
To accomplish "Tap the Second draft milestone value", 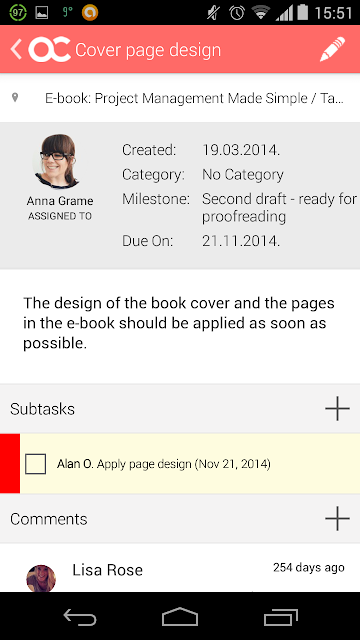I will tap(279, 208).
